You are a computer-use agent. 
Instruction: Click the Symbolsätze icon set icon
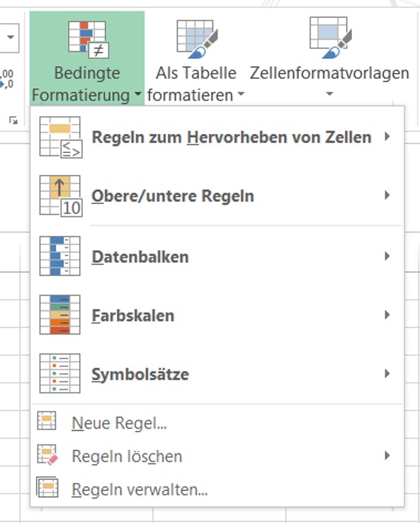click(x=60, y=373)
